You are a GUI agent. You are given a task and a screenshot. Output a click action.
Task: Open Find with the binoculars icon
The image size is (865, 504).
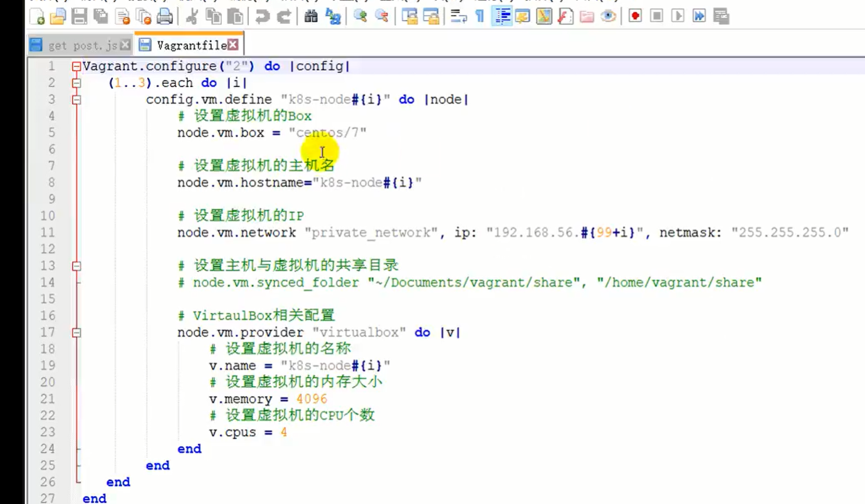pos(311,16)
